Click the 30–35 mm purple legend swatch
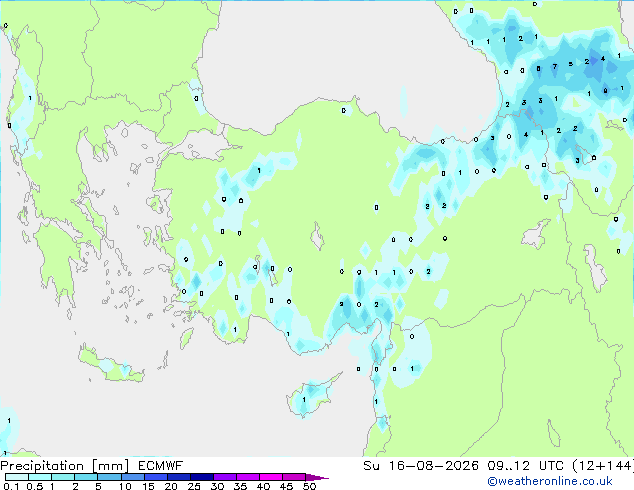Screen dimensions: 634x490 click(x=224, y=477)
